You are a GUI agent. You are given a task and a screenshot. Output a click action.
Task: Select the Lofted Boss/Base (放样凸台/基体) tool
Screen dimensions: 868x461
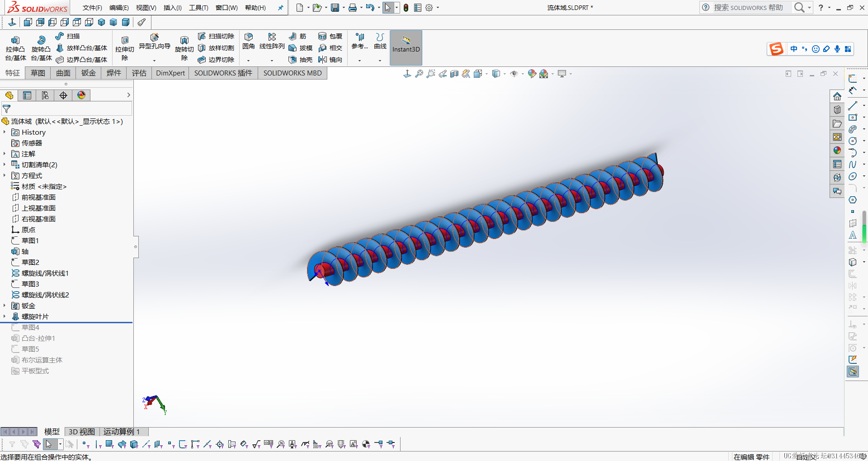tap(81, 48)
